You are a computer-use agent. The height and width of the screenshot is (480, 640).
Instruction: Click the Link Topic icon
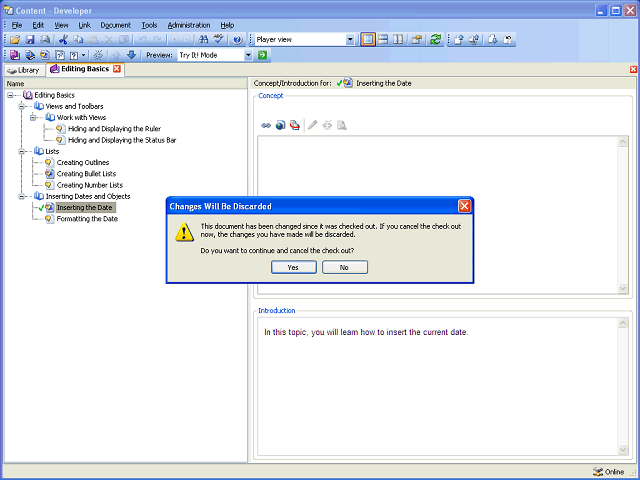point(44,55)
